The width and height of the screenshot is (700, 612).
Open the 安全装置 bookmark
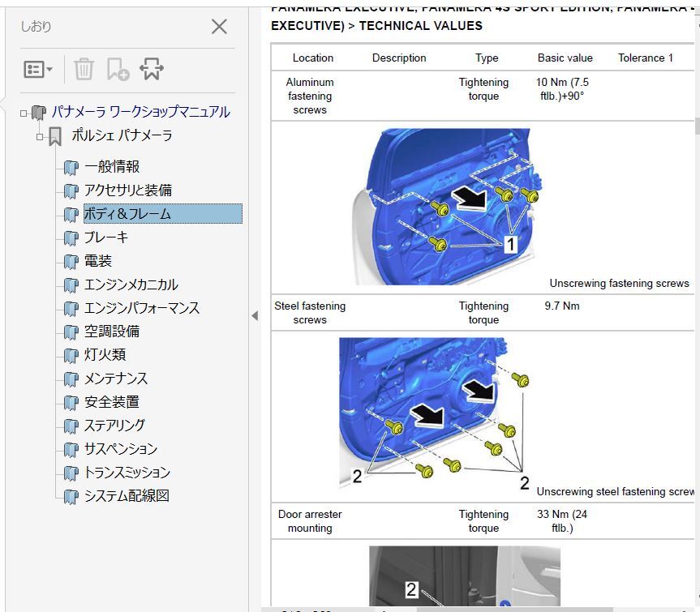(112, 402)
